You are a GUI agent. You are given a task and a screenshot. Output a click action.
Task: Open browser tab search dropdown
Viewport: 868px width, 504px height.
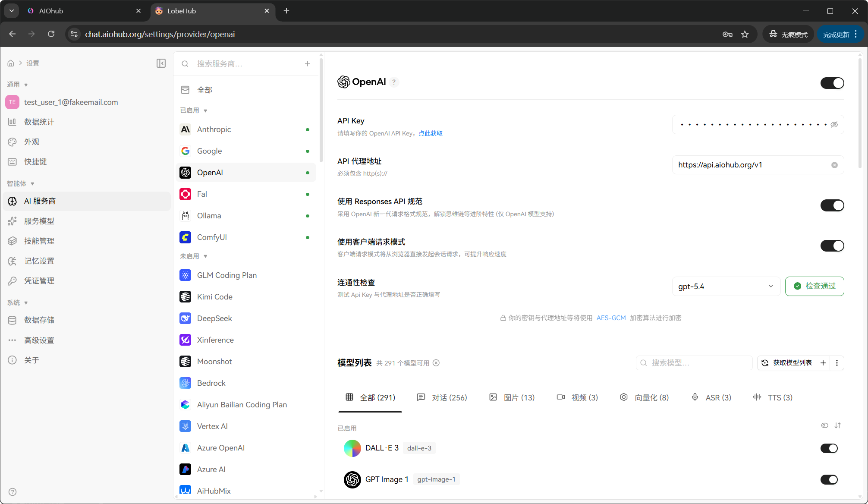click(11, 11)
